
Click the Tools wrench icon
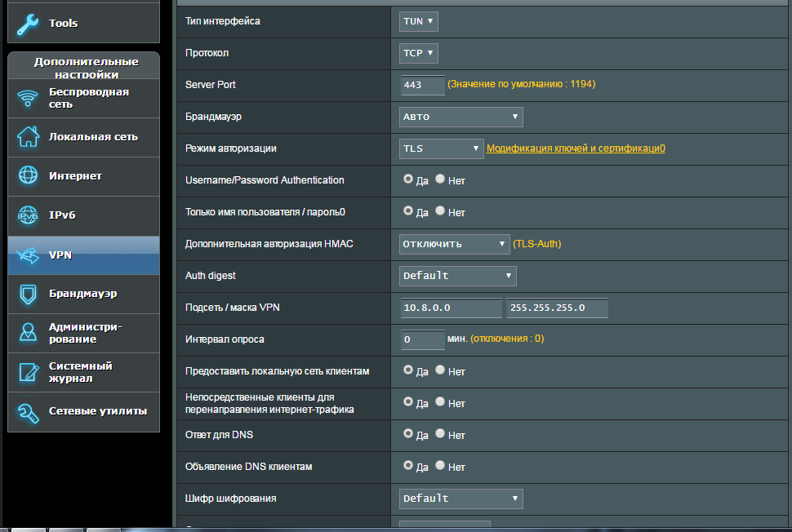(x=28, y=24)
